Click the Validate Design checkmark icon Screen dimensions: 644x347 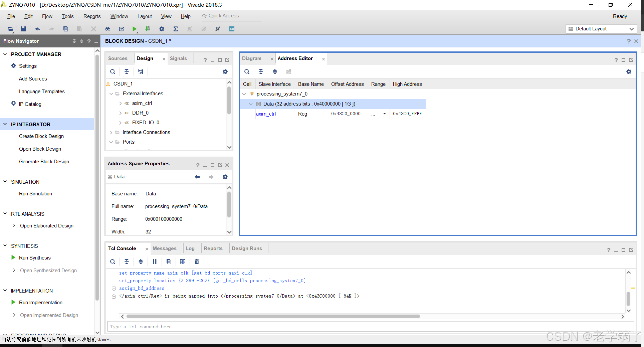[122, 29]
